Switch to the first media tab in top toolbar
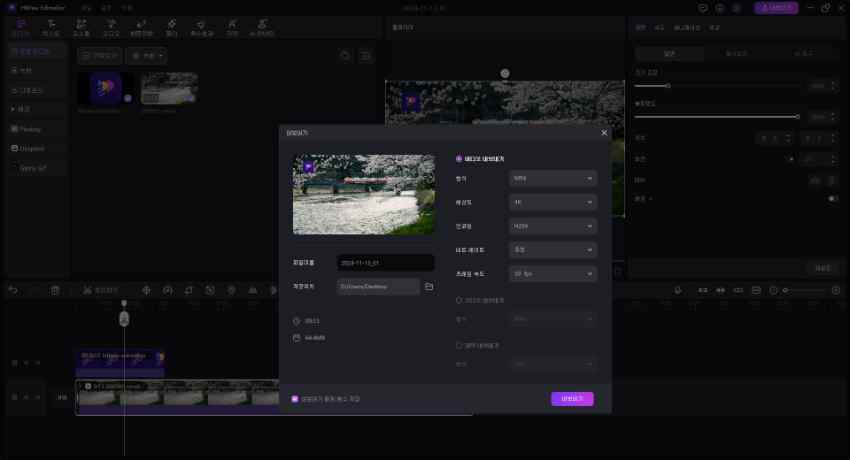 tap(21, 27)
